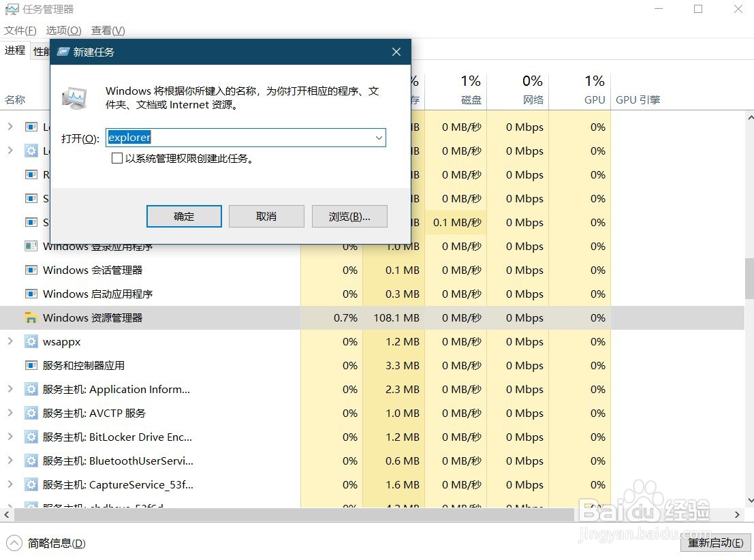
Task: Click the BluetoothUserServi service icon
Action: point(31,461)
